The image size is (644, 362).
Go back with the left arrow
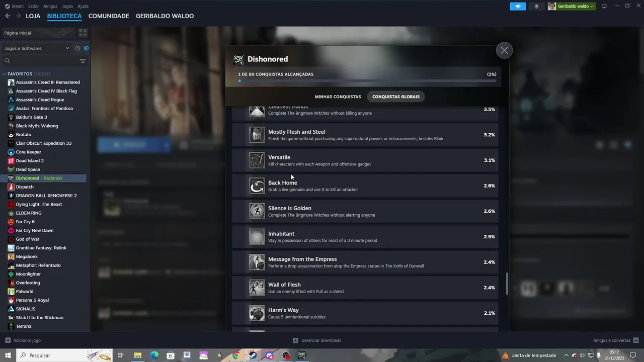(x=8, y=16)
